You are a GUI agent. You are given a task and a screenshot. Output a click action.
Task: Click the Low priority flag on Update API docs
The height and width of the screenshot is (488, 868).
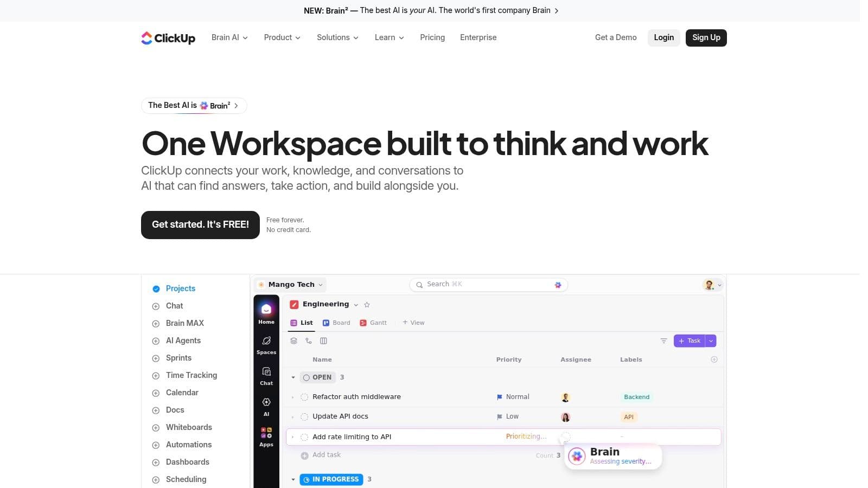coord(500,417)
